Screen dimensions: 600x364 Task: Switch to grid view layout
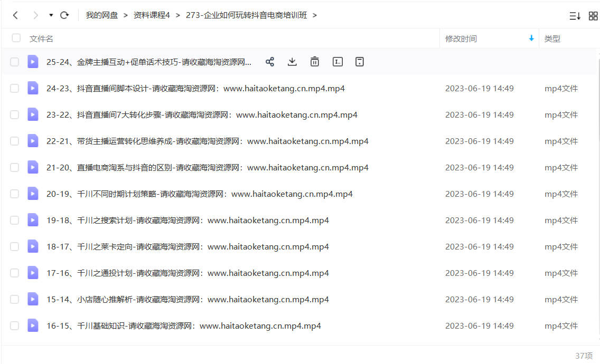pos(593,16)
